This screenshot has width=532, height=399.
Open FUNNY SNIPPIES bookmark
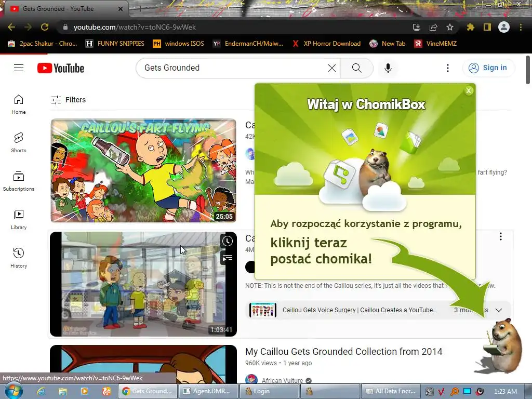[115, 44]
